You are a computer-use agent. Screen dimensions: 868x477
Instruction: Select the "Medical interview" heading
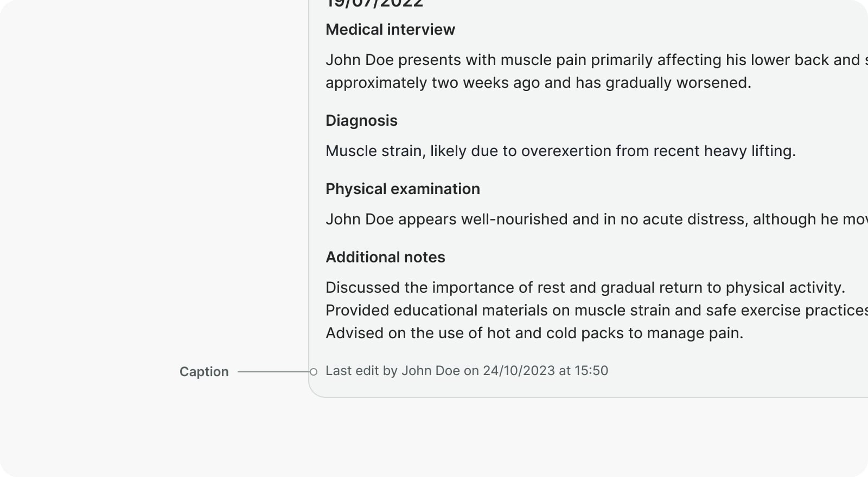pyautogui.click(x=390, y=30)
